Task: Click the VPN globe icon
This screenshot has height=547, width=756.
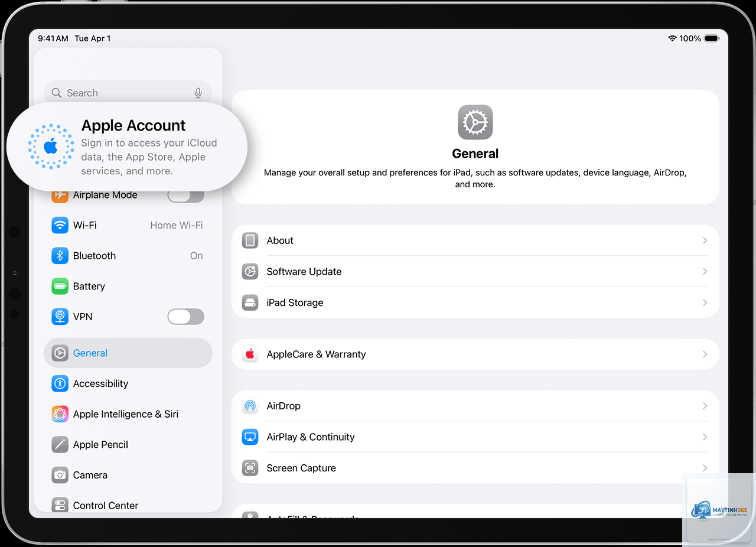Action: tap(60, 317)
